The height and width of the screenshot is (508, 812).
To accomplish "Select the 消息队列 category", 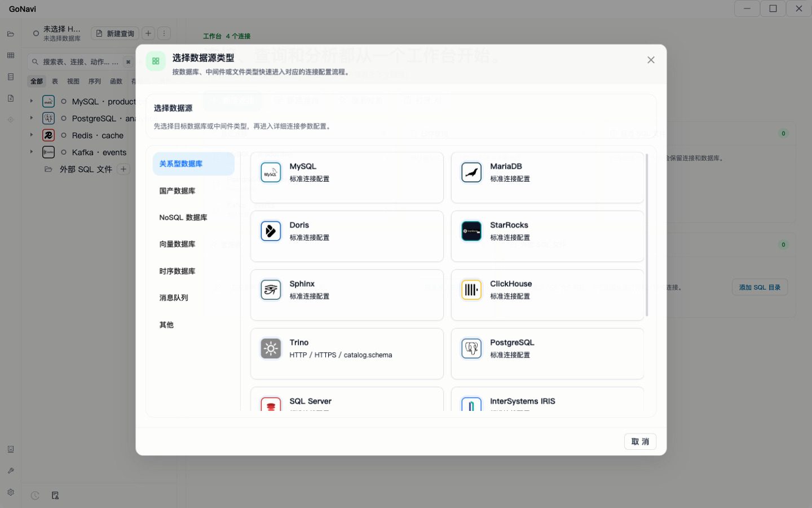I will 193,297.
